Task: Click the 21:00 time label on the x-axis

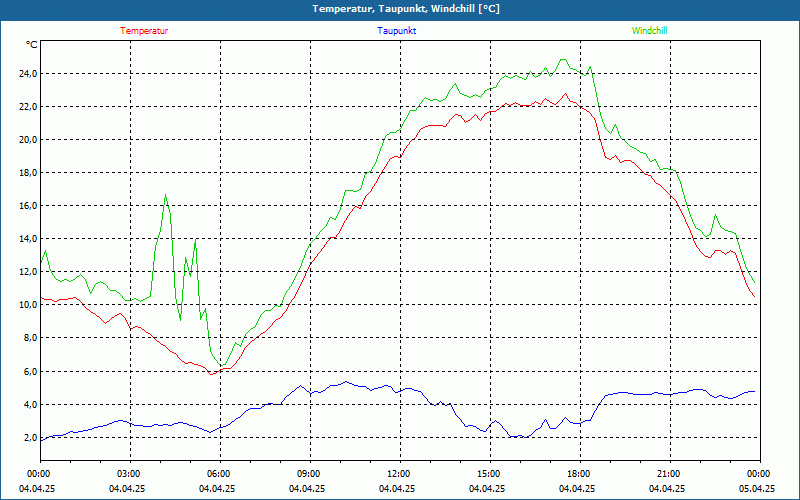Action: (x=670, y=474)
